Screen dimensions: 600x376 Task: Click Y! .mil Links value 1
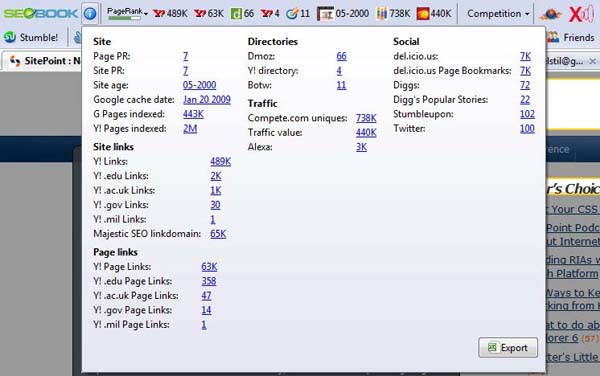click(213, 220)
